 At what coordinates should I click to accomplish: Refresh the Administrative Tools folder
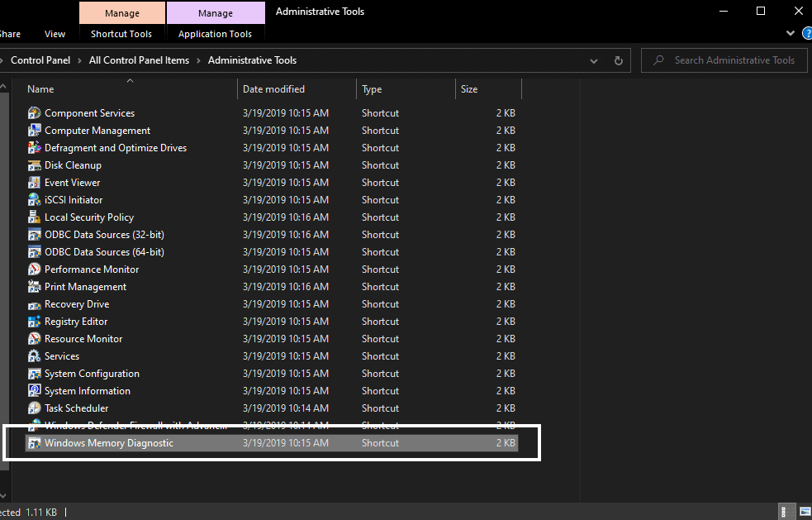tap(619, 60)
